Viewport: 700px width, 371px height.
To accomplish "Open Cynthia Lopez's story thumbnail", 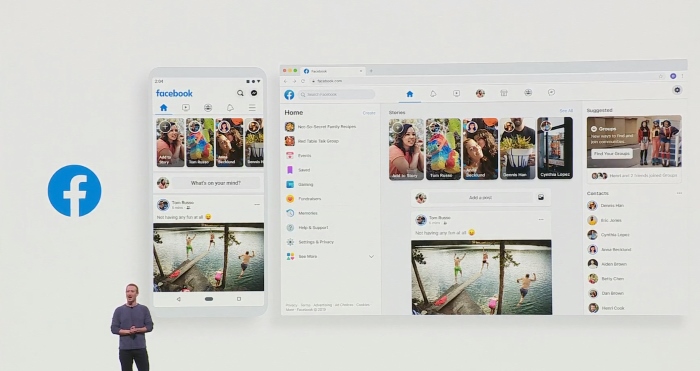I will (x=555, y=148).
